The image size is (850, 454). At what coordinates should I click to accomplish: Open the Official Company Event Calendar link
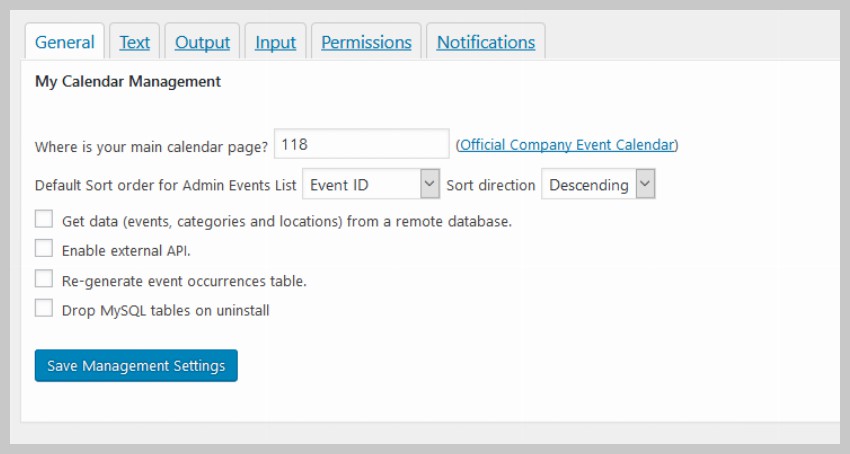pyautogui.click(x=567, y=145)
